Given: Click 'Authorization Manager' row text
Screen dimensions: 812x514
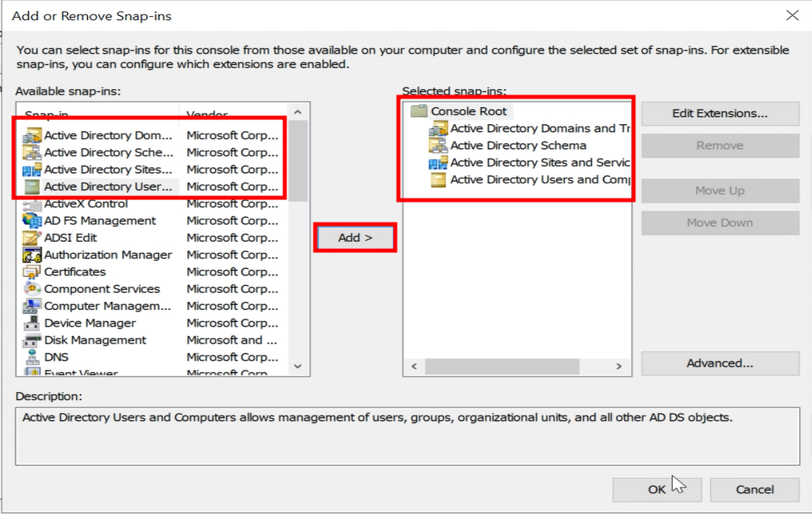Looking at the screenshot, I should tap(108, 255).
